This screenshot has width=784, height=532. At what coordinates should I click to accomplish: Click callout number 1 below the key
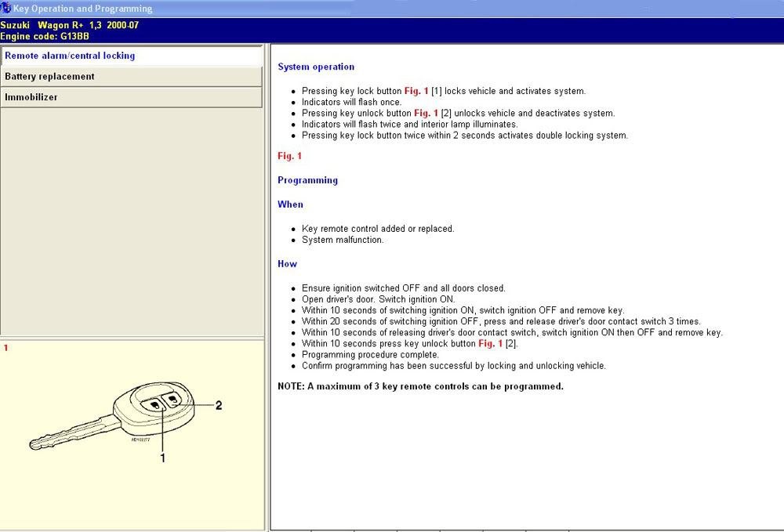tap(163, 458)
